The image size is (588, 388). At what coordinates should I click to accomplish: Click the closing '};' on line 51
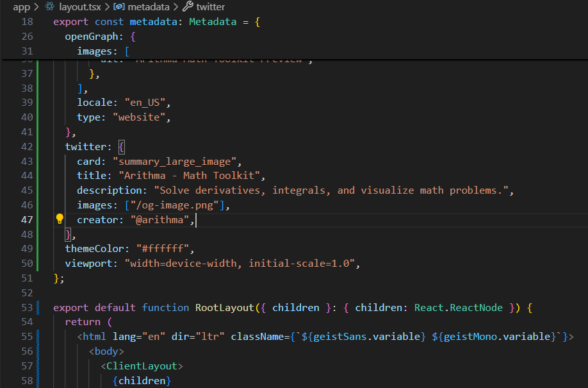click(60, 278)
